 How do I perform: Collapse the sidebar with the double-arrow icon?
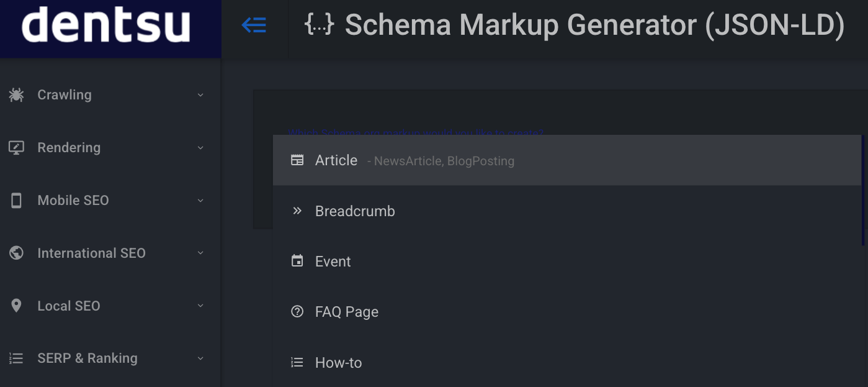254,25
